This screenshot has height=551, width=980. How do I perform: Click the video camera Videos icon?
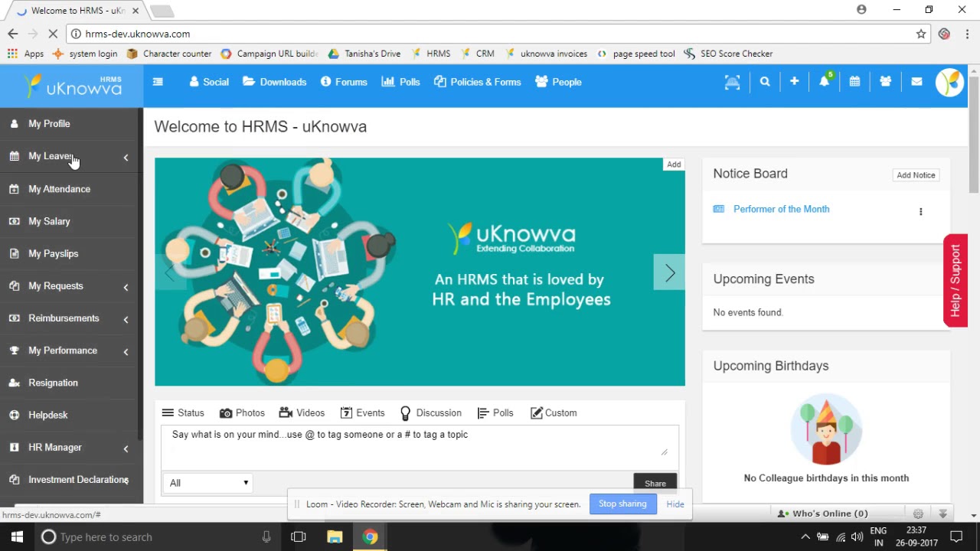[x=286, y=412]
